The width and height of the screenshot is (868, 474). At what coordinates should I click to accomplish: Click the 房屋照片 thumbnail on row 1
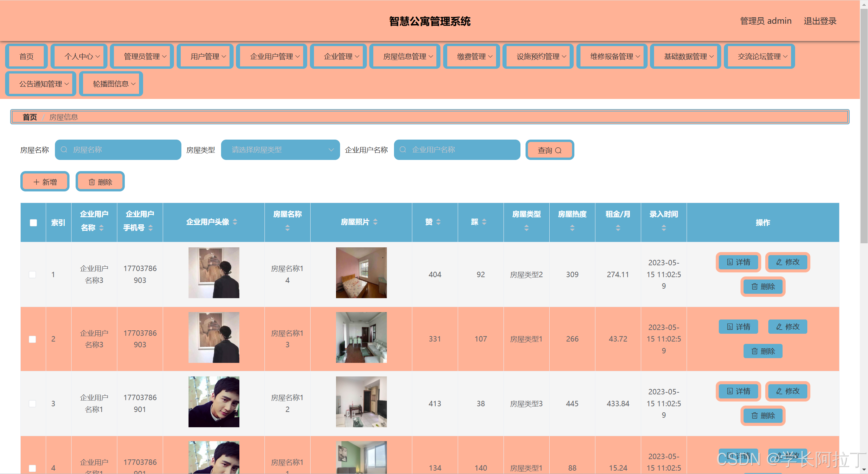[361, 273]
